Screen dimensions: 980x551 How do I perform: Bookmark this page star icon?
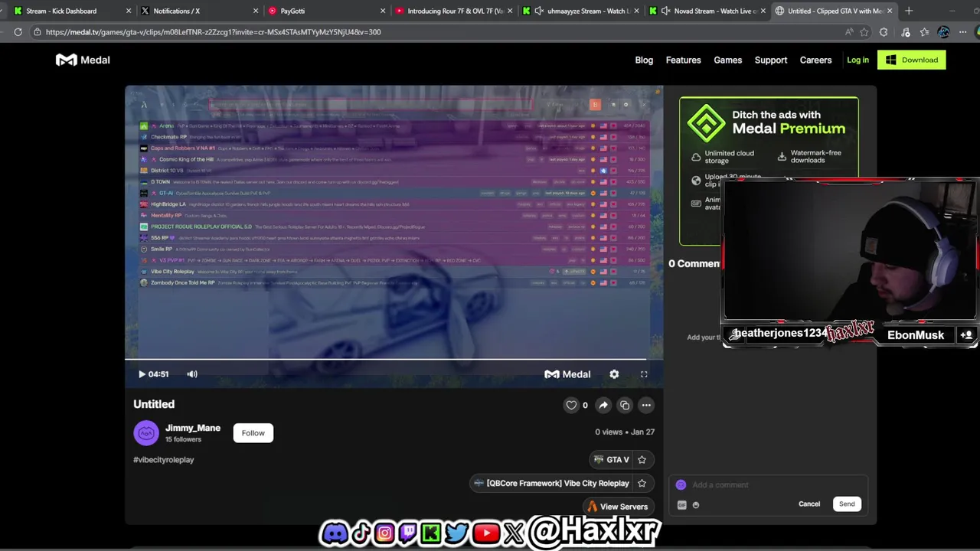(864, 32)
